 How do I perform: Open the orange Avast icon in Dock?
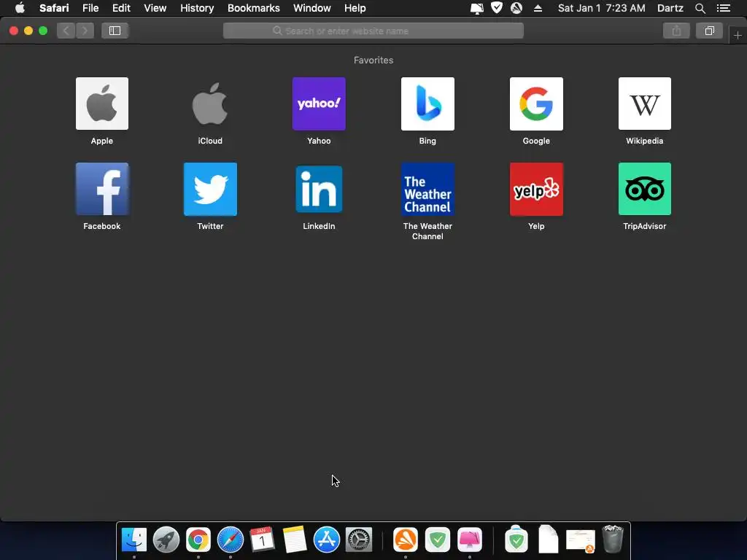click(x=406, y=540)
